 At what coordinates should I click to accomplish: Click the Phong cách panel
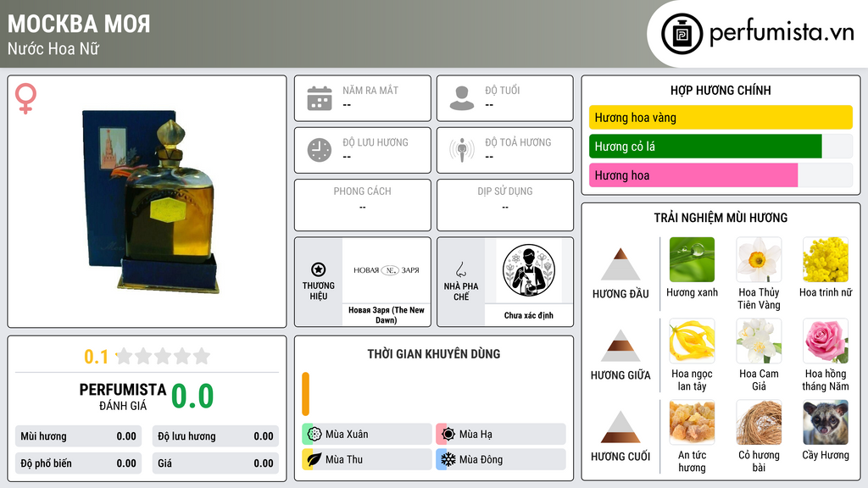tap(363, 205)
